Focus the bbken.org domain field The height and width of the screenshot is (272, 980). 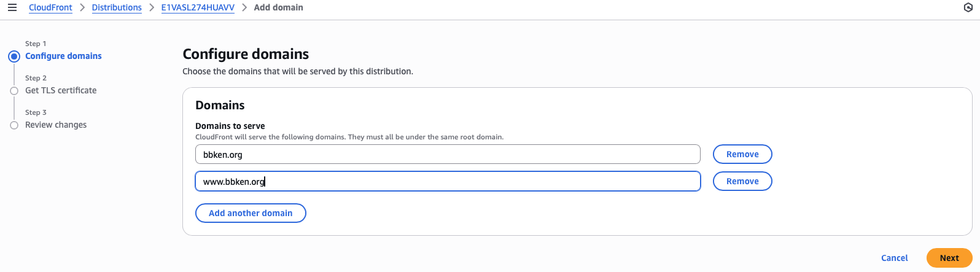click(x=448, y=155)
